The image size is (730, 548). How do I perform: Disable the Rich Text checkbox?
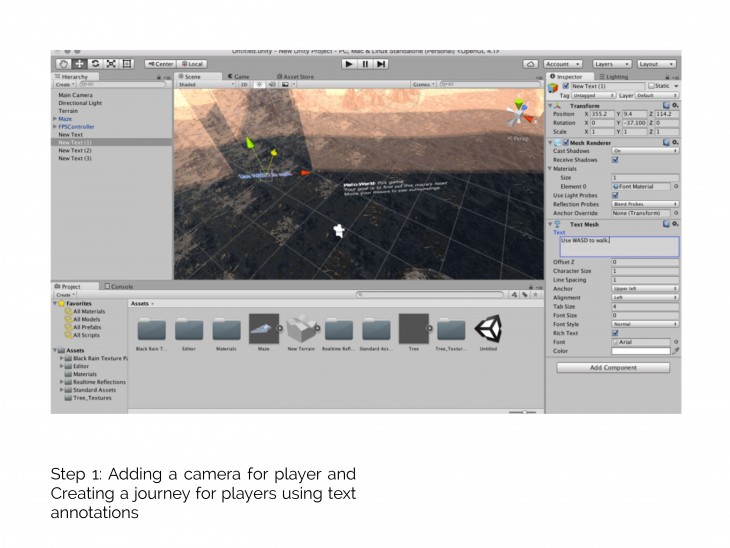click(615, 333)
